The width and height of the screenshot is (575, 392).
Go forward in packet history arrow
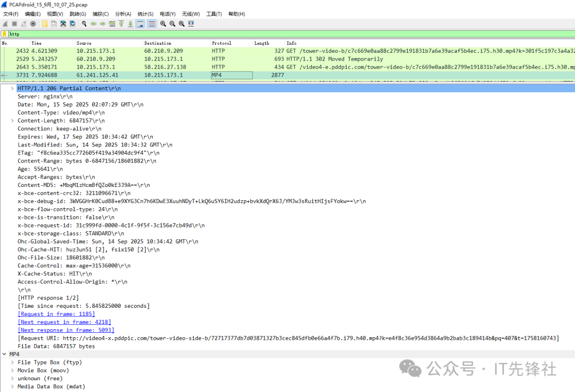tap(103, 24)
